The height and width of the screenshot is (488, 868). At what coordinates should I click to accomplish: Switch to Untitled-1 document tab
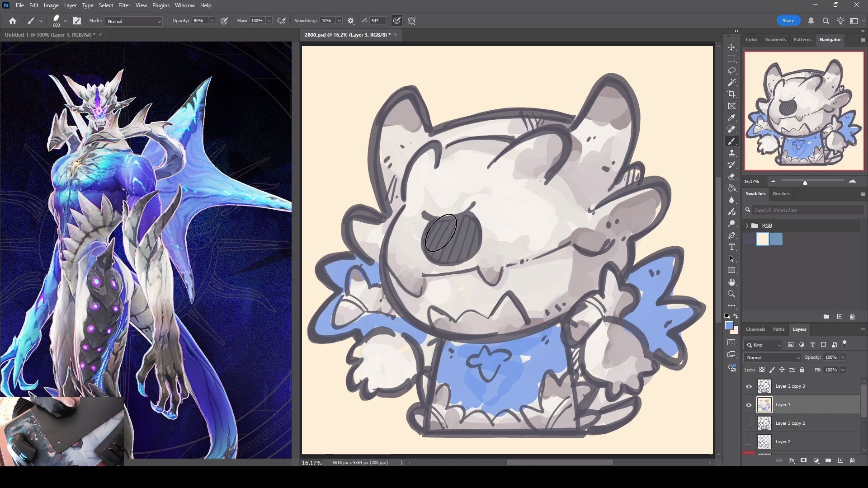point(50,35)
